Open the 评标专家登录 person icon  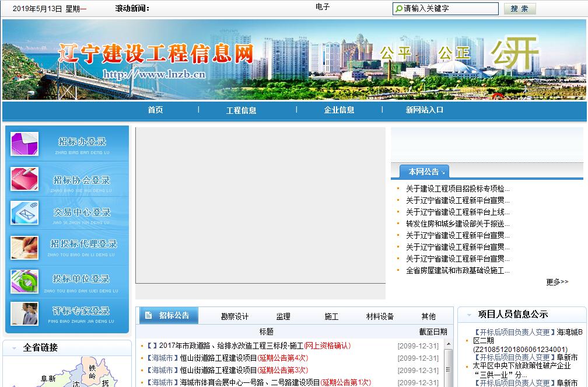pos(24,313)
